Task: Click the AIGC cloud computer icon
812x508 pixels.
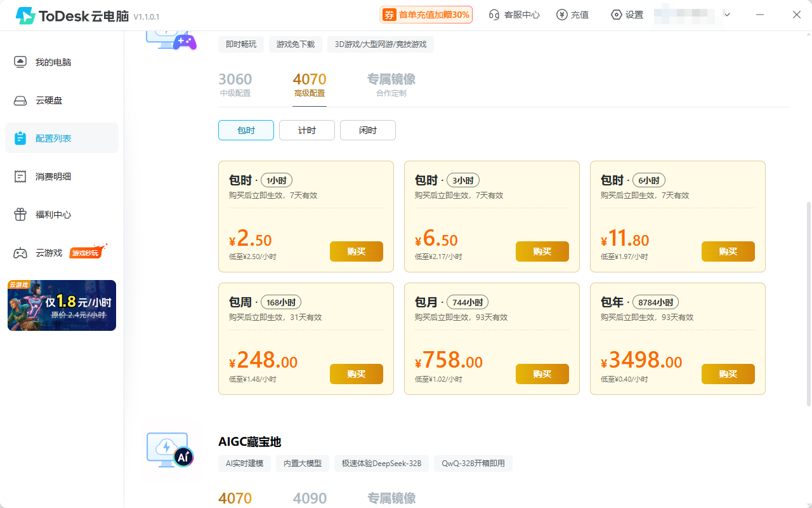Action: click(x=170, y=450)
